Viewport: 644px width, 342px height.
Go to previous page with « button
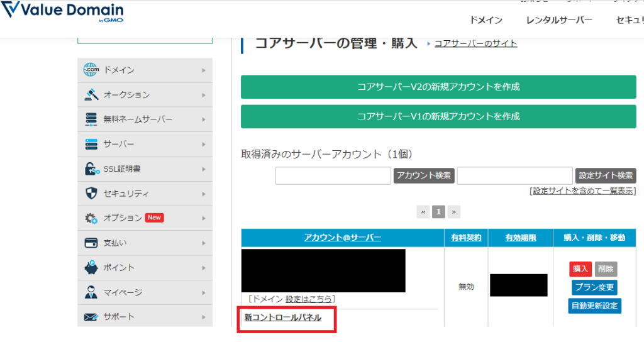[423, 212]
